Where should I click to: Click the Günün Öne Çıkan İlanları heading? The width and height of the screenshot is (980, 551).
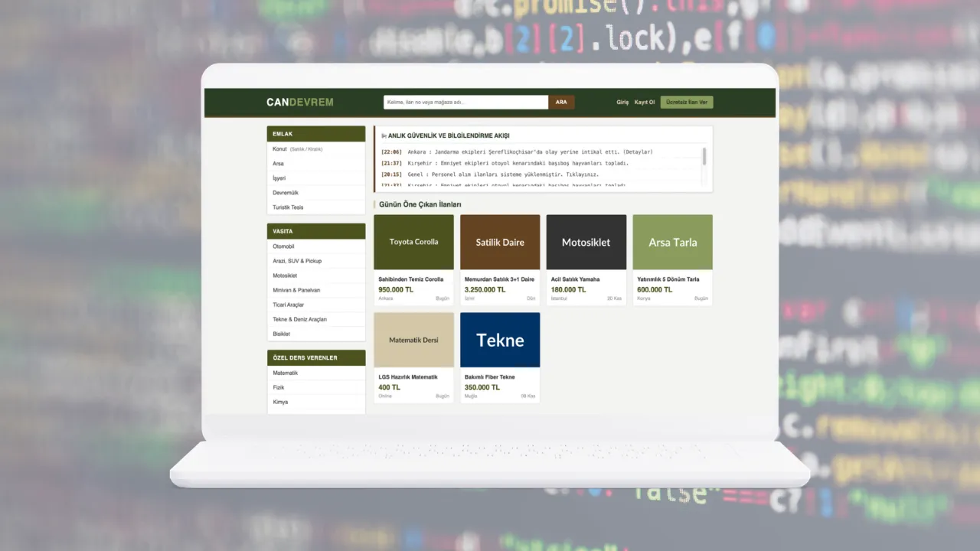click(x=420, y=204)
